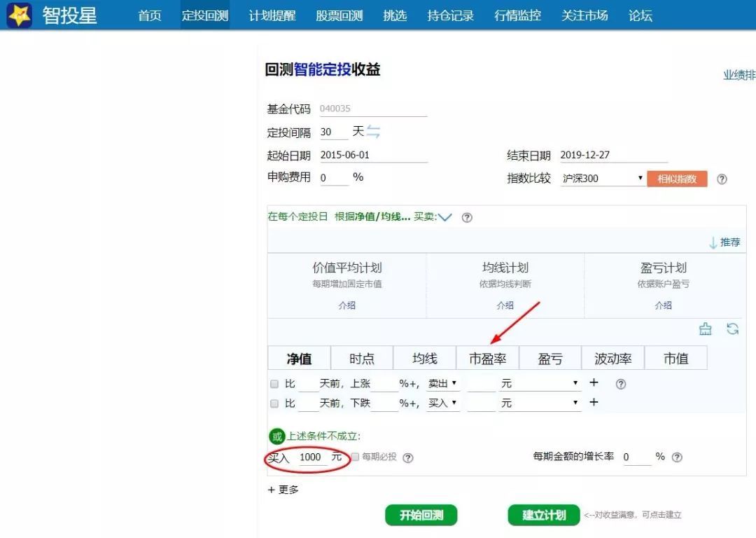Click the 智投星 star logo
Viewport: 756px width, 538px height.
pyautogui.click(x=20, y=15)
